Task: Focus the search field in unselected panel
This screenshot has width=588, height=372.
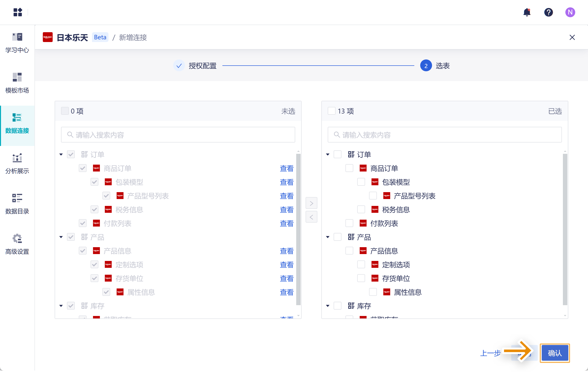Action: (178, 135)
